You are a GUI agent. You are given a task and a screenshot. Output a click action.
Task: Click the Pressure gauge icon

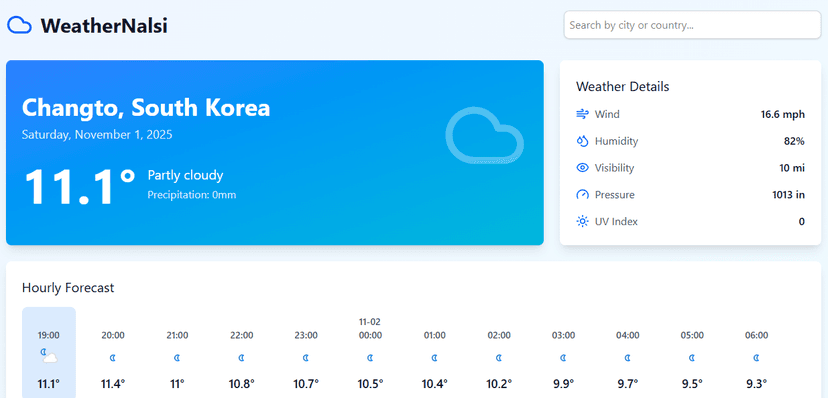pyautogui.click(x=582, y=195)
